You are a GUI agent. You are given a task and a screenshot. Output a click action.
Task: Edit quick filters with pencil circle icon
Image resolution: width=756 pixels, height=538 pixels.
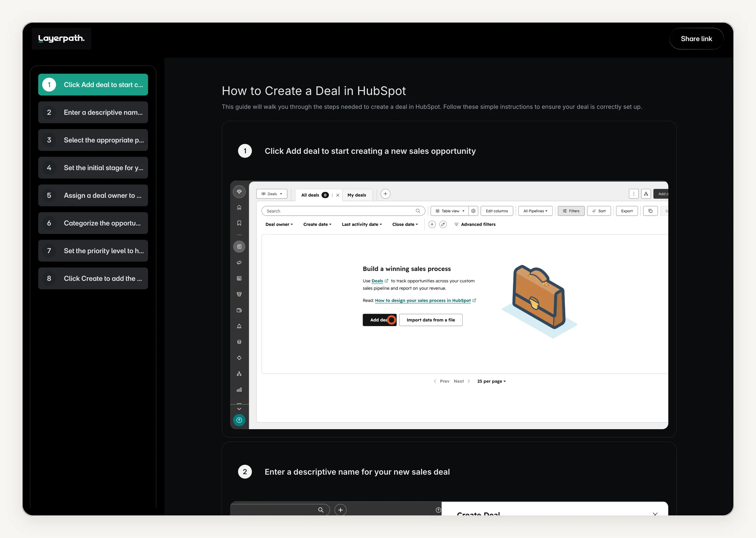click(x=443, y=224)
